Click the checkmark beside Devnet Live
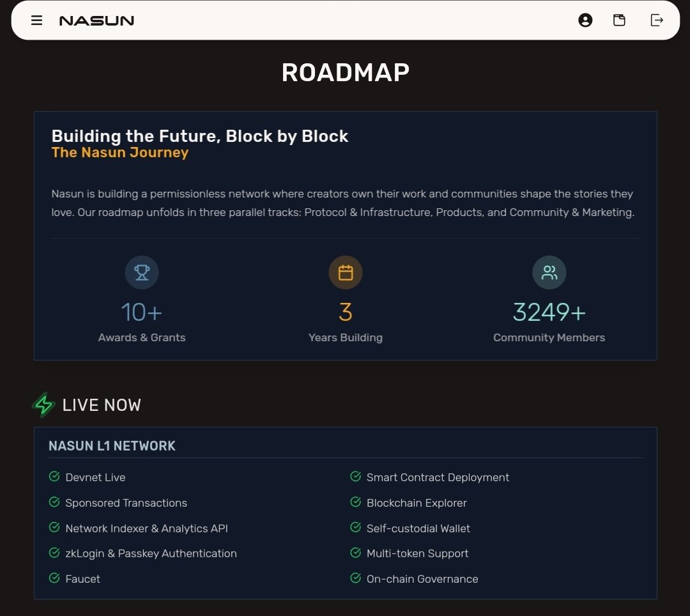Image resolution: width=690 pixels, height=616 pixels. point(54,477)
